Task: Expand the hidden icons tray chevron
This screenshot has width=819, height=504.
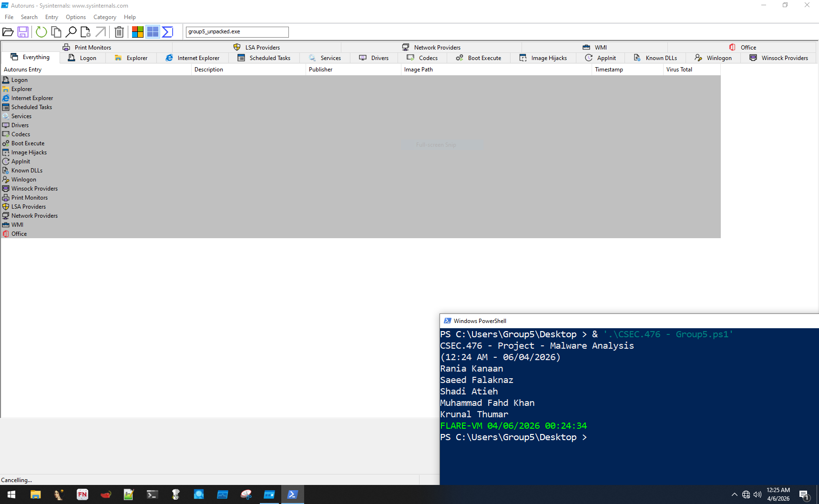Action: tap(735, 494)
